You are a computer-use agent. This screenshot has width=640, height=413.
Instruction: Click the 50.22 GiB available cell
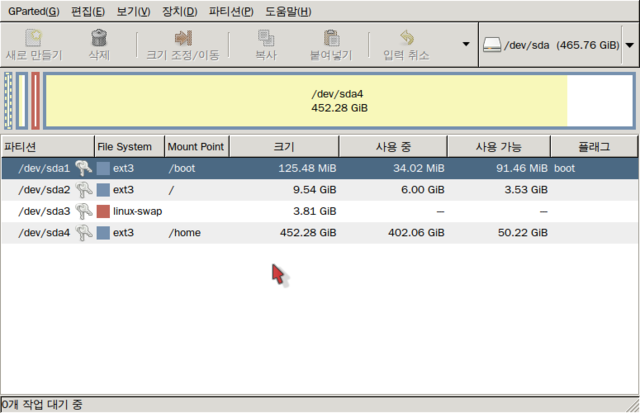click(x=522, y=233)
